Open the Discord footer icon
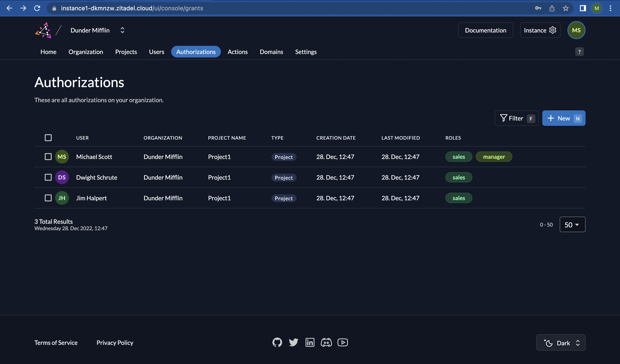620x364 pixels. point(326,342)
